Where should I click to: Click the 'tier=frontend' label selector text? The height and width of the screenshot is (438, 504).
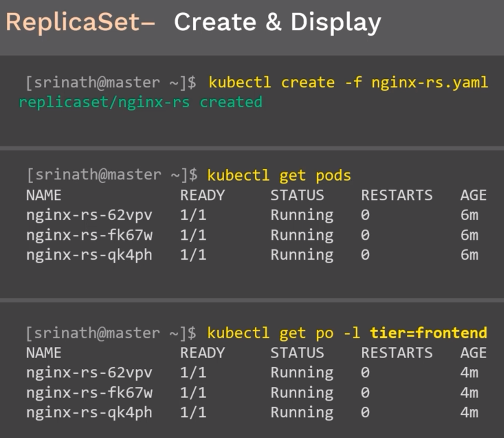[428, 333]
